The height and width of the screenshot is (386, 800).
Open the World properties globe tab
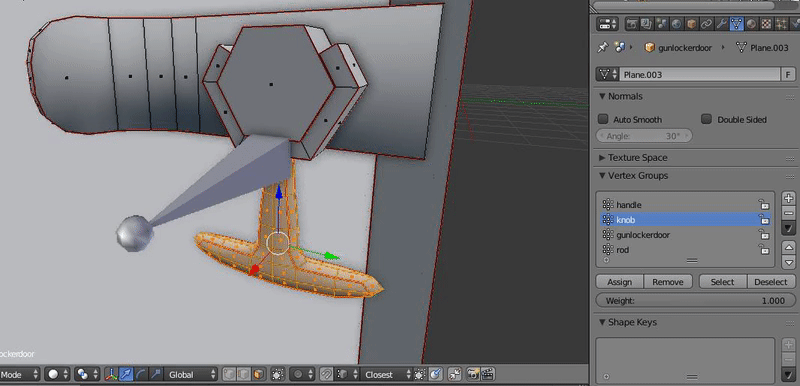(x=677, y=23)
